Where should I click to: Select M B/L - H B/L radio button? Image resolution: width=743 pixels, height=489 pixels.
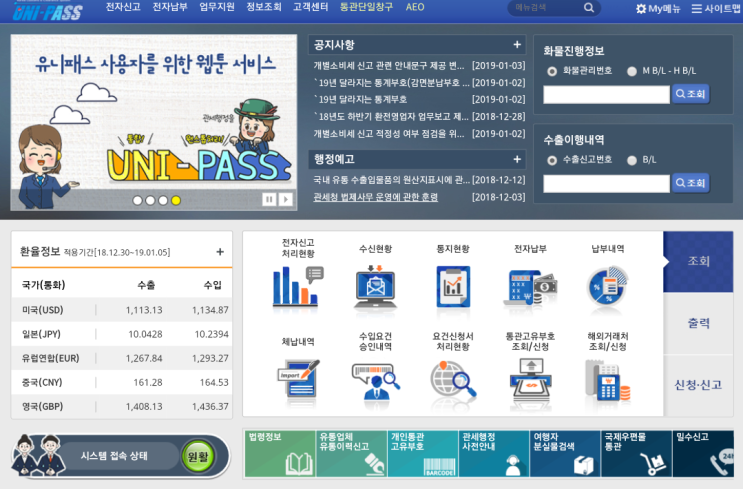632,71
